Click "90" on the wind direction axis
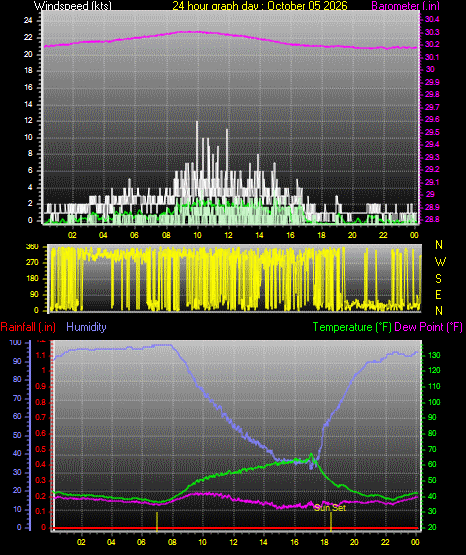The width and height of the screenshot is (466, 555). [x=34, y=294]
